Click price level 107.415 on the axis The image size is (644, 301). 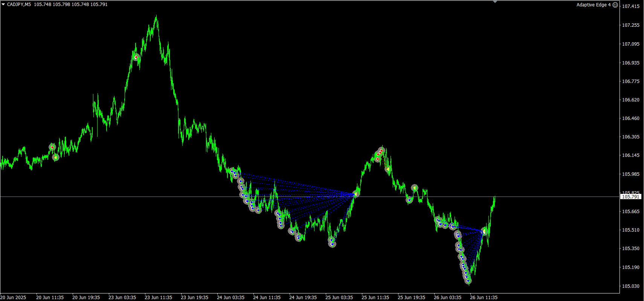click(630, 6)
